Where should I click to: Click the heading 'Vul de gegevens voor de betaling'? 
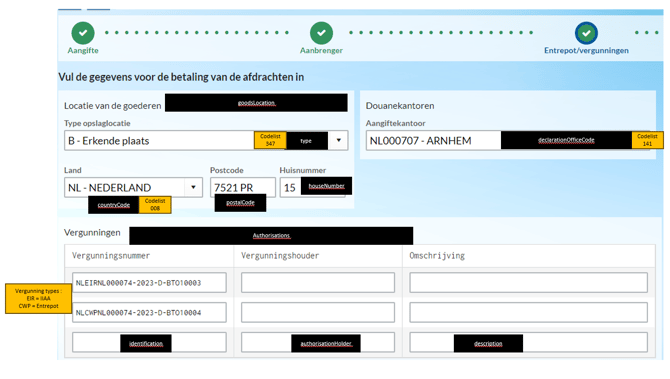(x=181, y=77)
